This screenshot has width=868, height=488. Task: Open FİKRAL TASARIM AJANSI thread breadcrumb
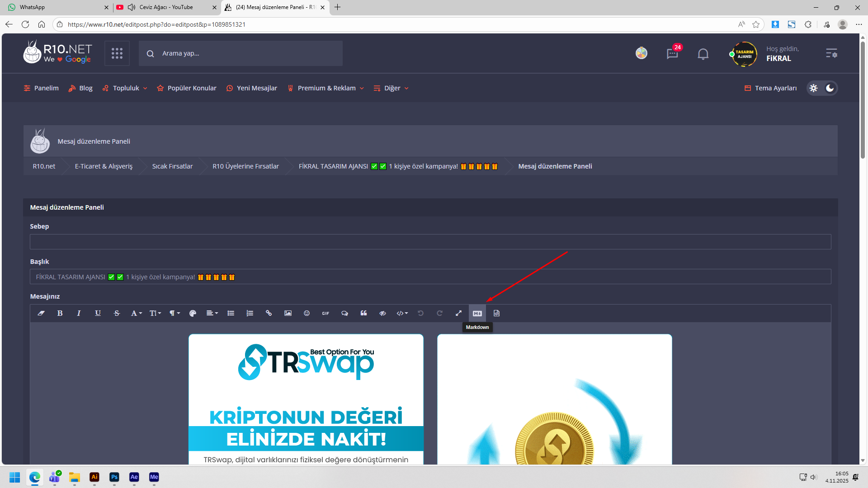coord(398,166)
